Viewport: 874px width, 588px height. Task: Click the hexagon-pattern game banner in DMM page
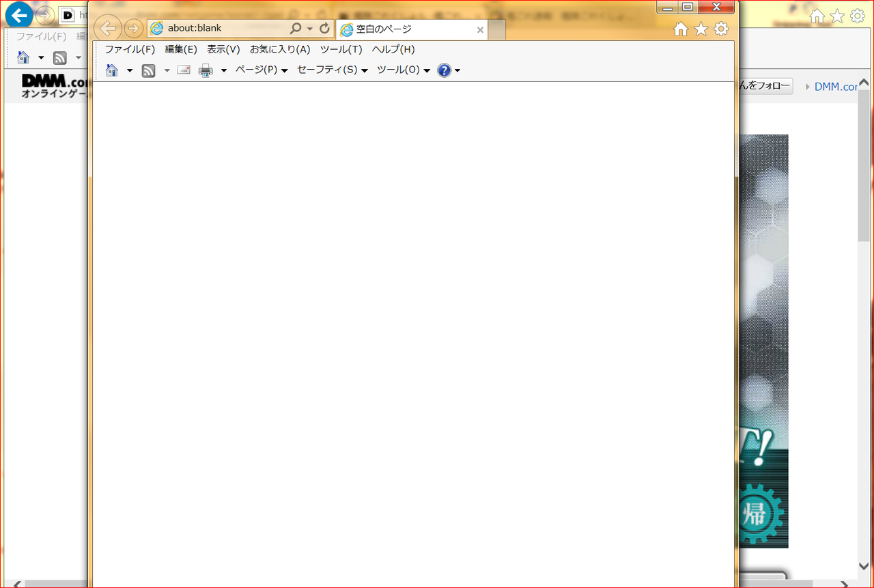coord(763,341)
